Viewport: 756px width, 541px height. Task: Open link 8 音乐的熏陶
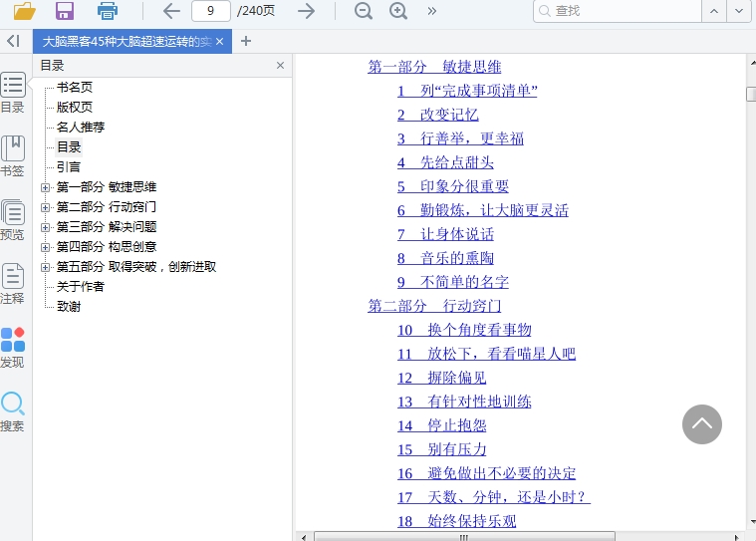445,258
